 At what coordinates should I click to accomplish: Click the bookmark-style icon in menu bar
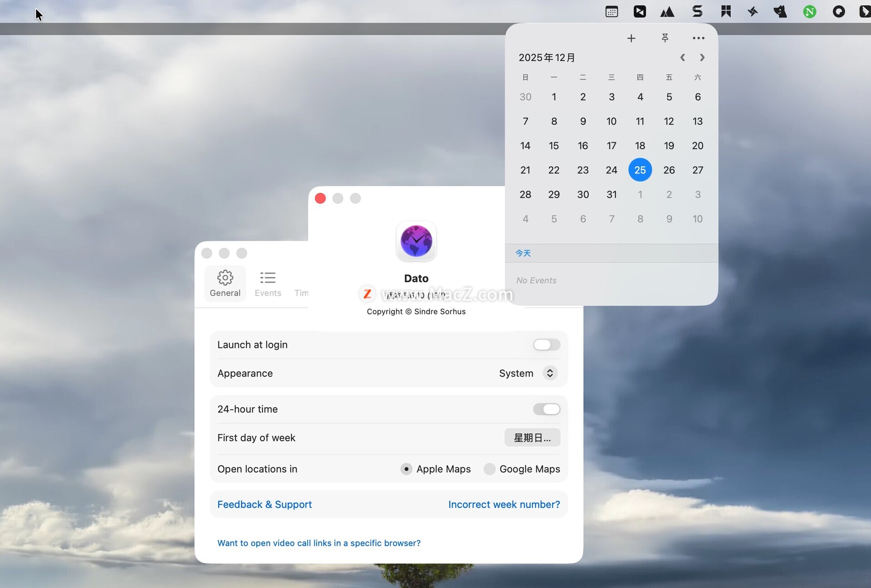[726, 12]
